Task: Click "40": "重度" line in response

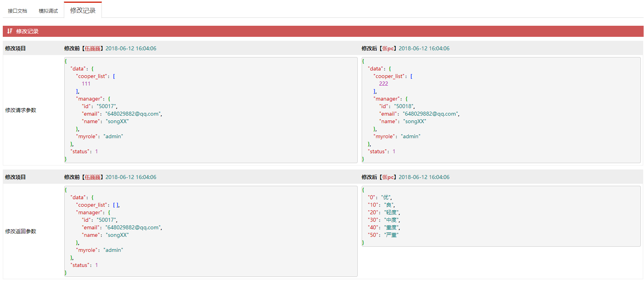Action: pyautogui.click(x=384, y=227)
